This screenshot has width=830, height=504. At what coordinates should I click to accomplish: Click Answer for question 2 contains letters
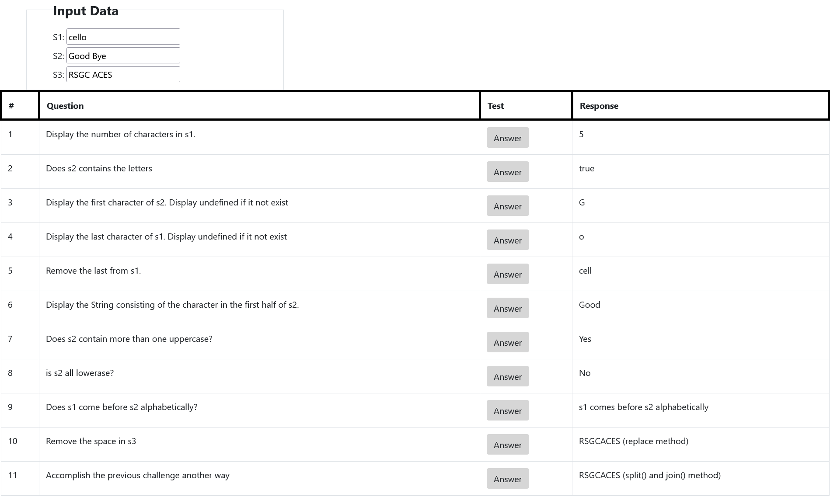(x=508, y=172)
